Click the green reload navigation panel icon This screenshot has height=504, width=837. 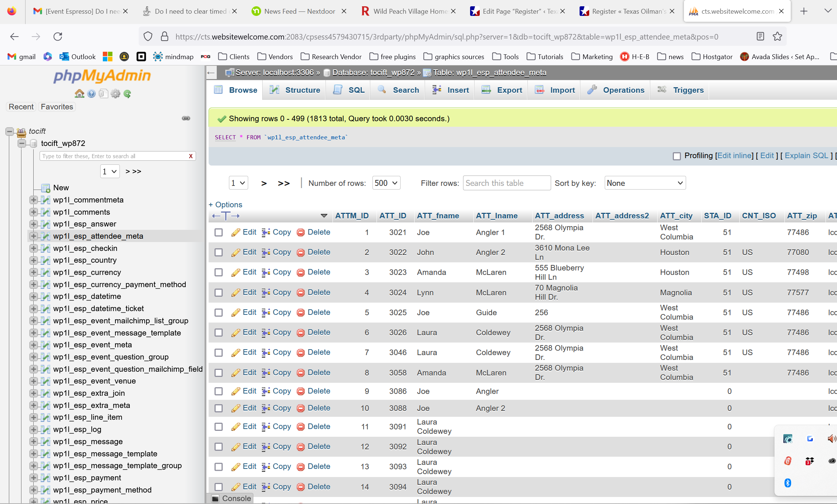[127, 93]
